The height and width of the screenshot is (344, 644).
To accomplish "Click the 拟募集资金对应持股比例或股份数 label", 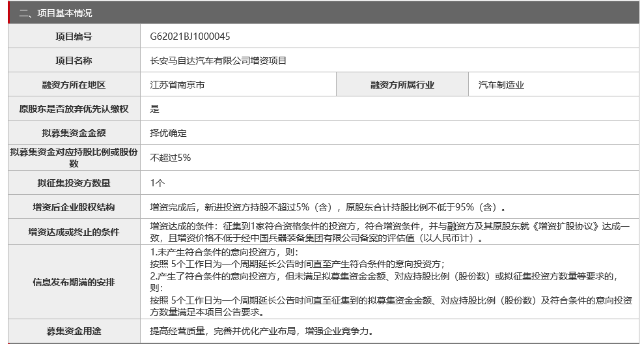I will pos(74,158).
